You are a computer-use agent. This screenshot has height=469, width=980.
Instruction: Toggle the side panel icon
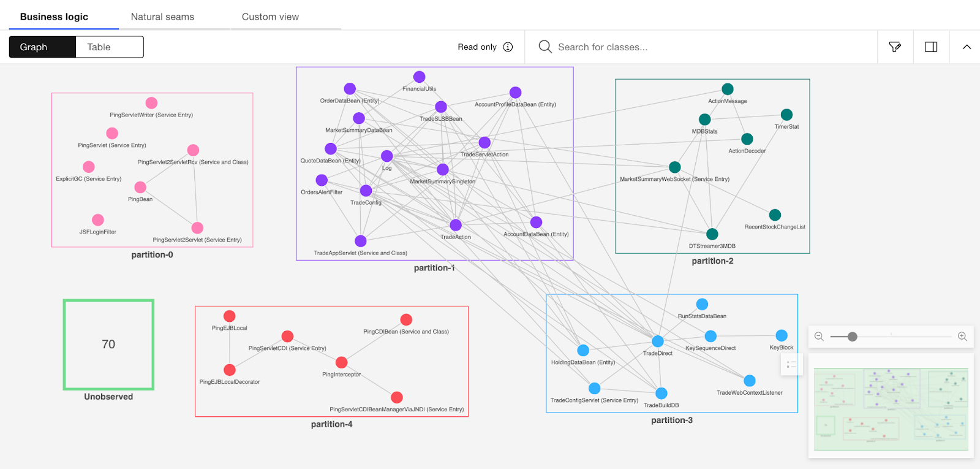tap(931, 47)
